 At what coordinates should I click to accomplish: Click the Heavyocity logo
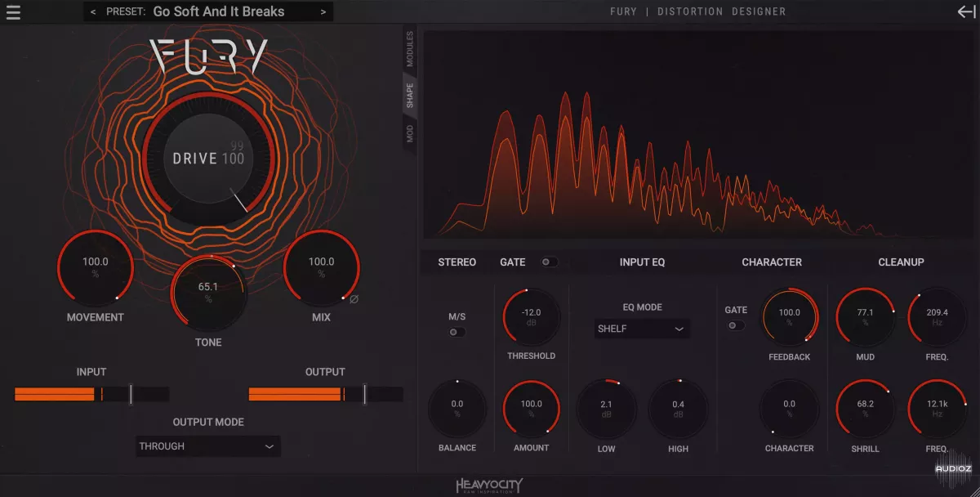click(x=489, y=486)
